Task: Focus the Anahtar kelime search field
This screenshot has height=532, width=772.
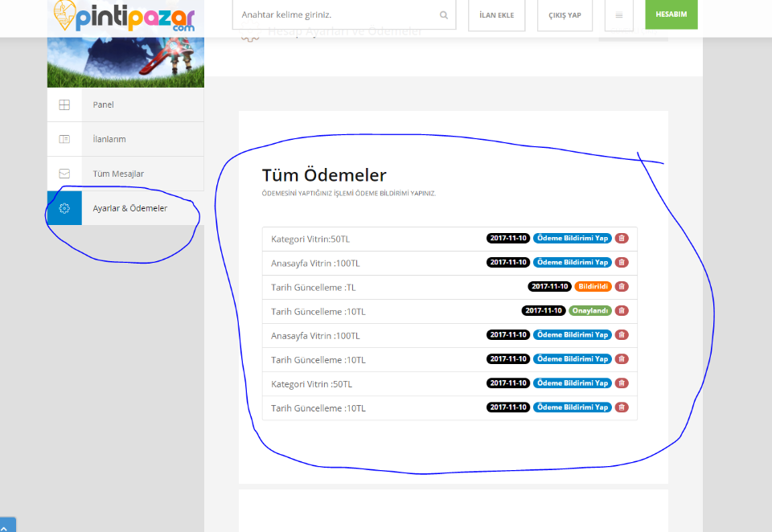Action: point(338,15)
